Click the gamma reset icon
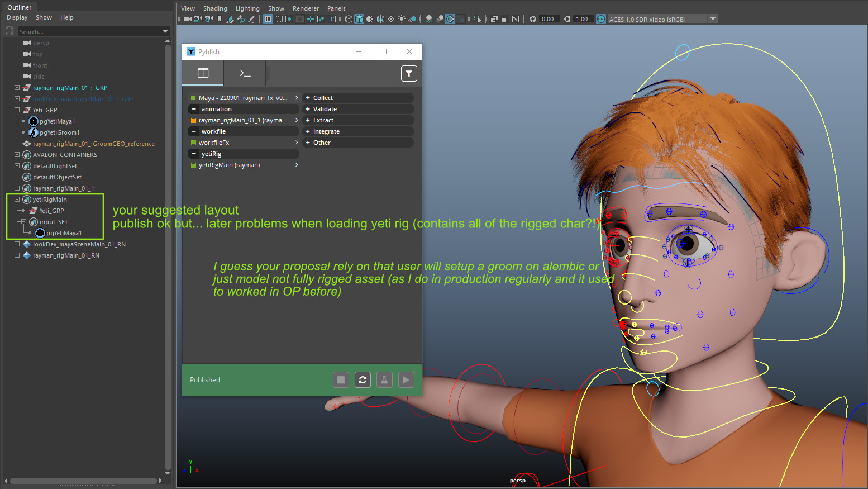This screenshot has width=868, height=489. tap(567, 19)
